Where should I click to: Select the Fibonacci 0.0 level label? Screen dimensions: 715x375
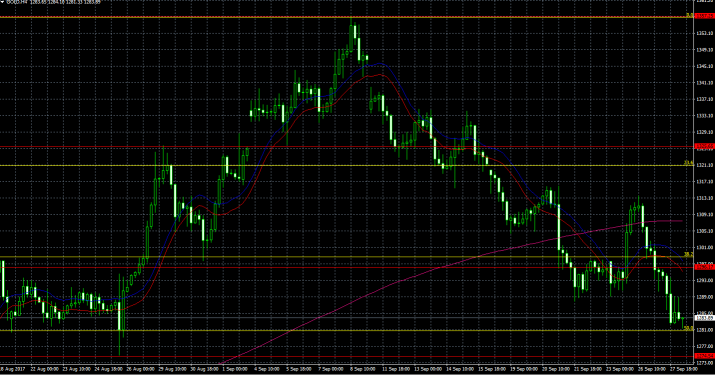click(x=690, y=15)
